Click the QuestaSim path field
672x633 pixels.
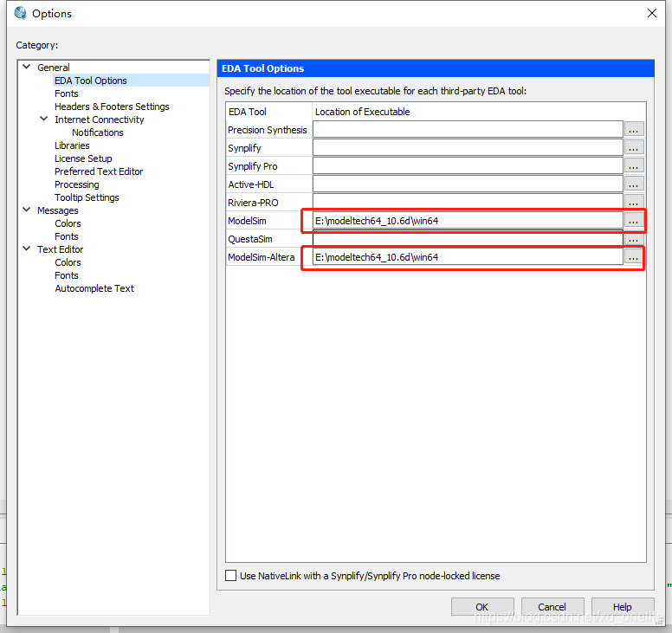tap(468, 239)
